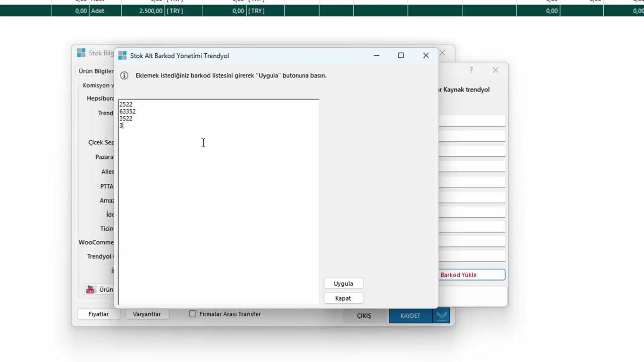The image size is (644, 362).
Task: Save with the KAYDET button
Action: [411, 316]
